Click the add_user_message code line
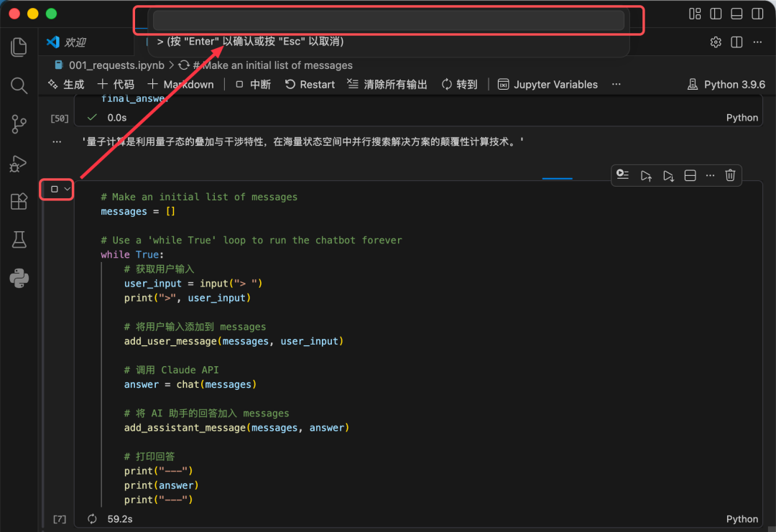This screenshot has height=532, width=776. point(234,341)
